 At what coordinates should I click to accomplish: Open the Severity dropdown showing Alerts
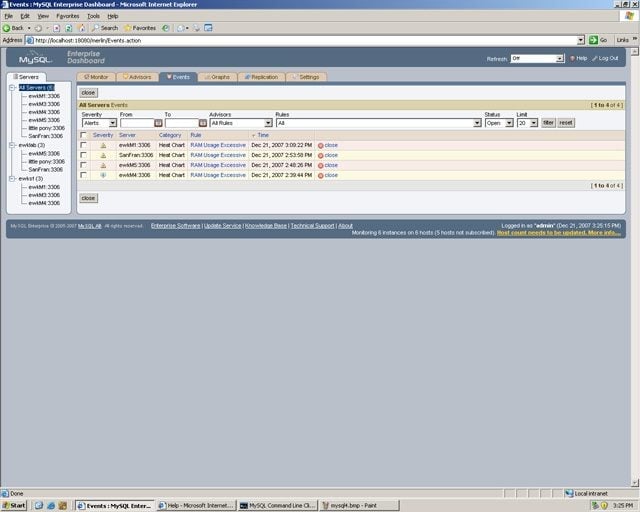99,123
